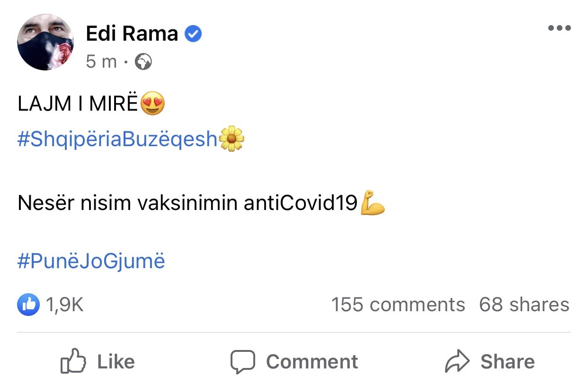Click the Edi Rama profile name

[x=132, y=34]
